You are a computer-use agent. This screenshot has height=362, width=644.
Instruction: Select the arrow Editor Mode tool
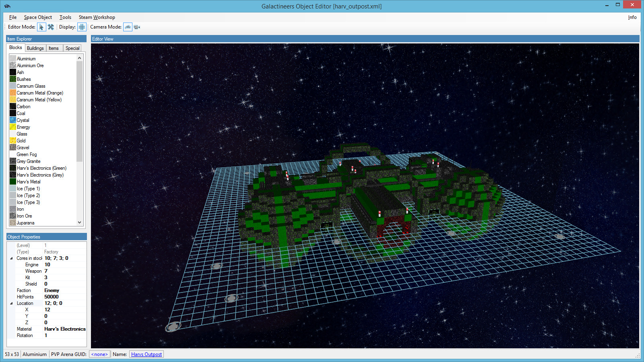[x=42, y=27]
